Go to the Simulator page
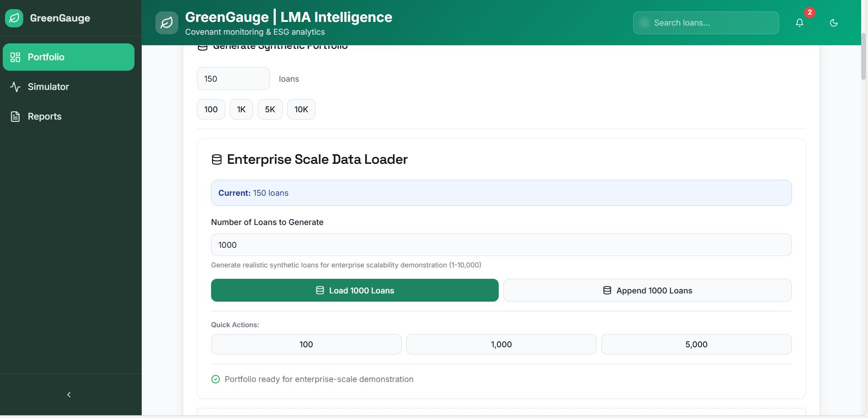 [48, 87]
